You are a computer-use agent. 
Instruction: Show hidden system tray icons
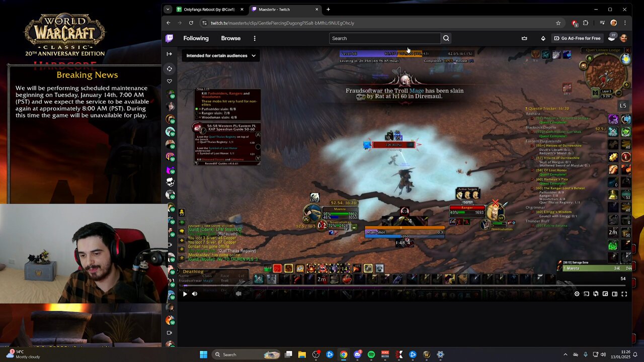(565, 354)
